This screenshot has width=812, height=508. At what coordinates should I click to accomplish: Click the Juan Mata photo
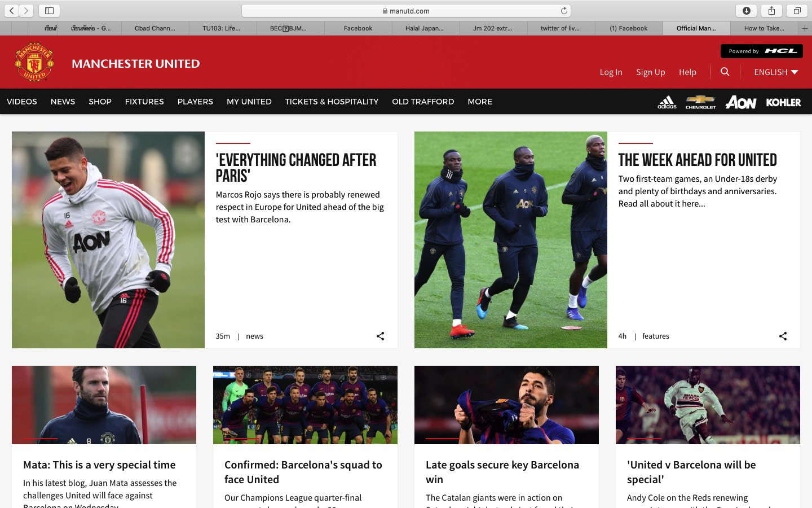coord(104,405)
